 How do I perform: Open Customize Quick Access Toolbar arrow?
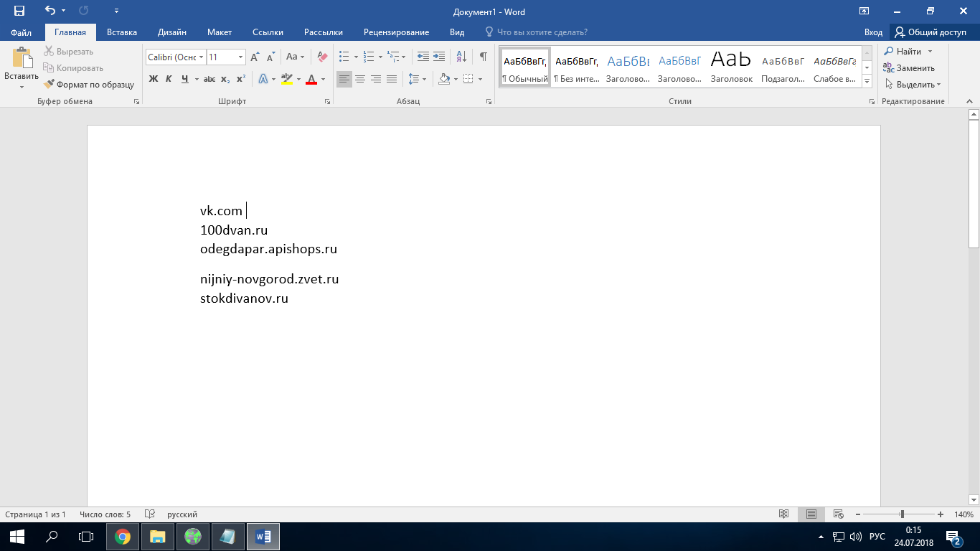coord(117,11)
